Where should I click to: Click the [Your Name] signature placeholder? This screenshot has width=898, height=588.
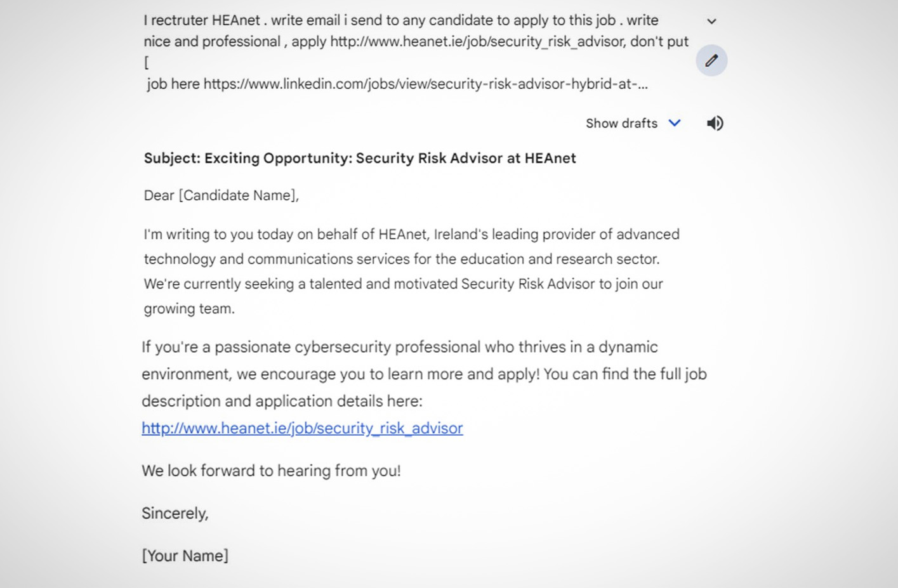pos(185,556)
